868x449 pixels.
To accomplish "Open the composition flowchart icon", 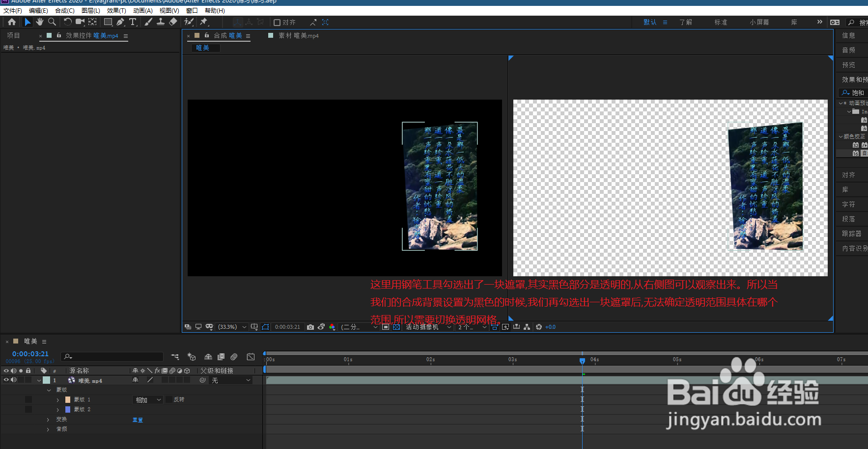I will (x=527, y=327).
